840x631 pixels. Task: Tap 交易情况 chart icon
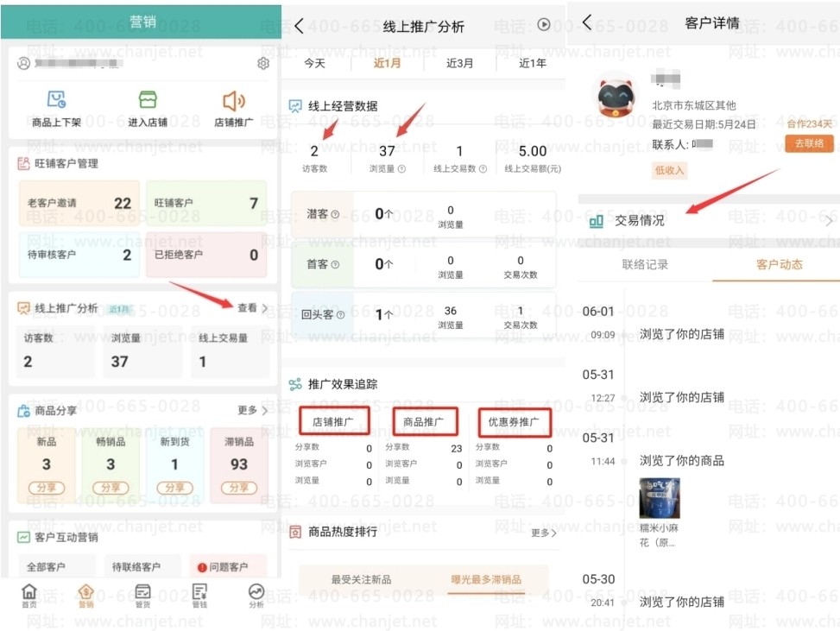(597, 221)
